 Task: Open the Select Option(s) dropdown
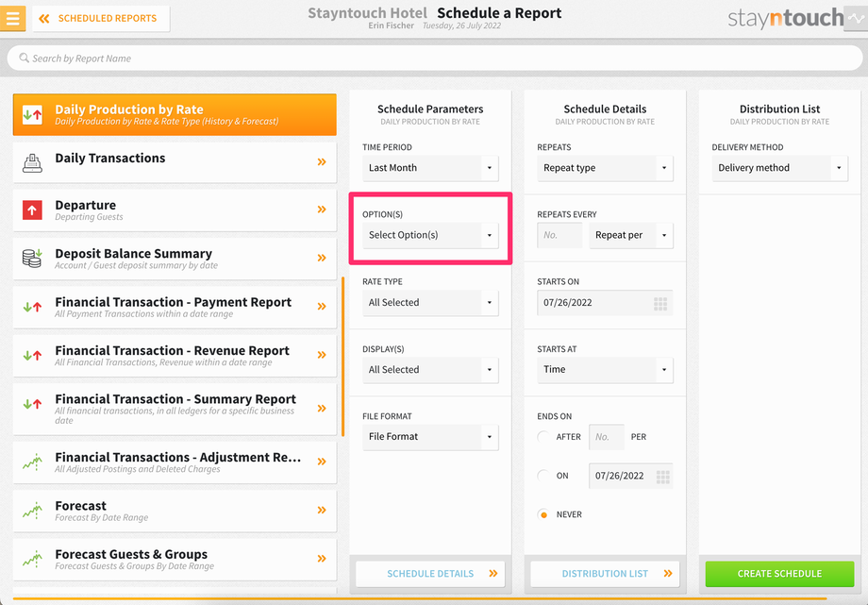(x=430, y=235)
